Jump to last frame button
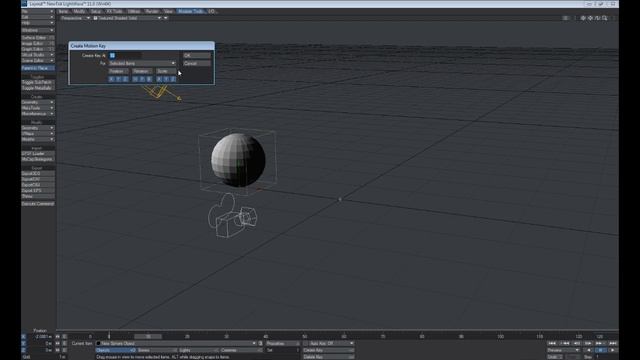This screenshot has width=640, height=360. pos(612,344)
